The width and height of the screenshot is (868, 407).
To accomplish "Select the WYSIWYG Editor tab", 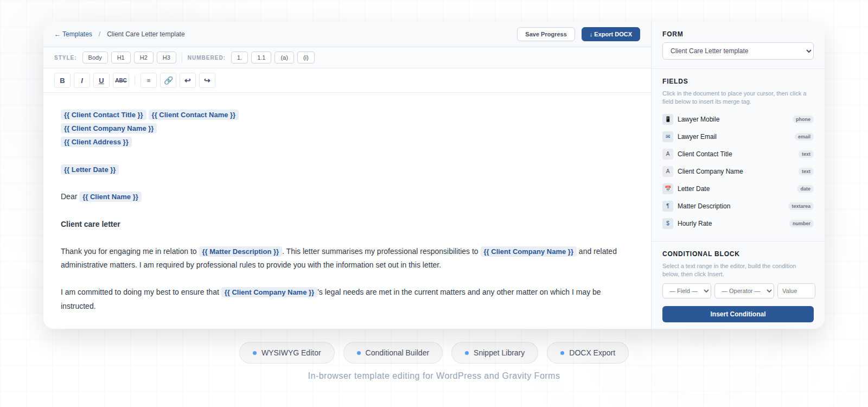I will [x=287, y=353].
